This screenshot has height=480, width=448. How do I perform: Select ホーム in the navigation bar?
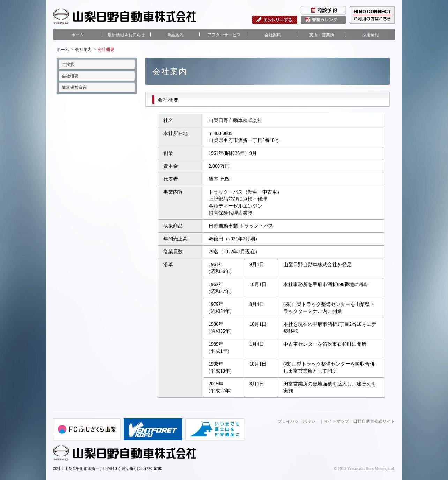[x=77, y=35]
